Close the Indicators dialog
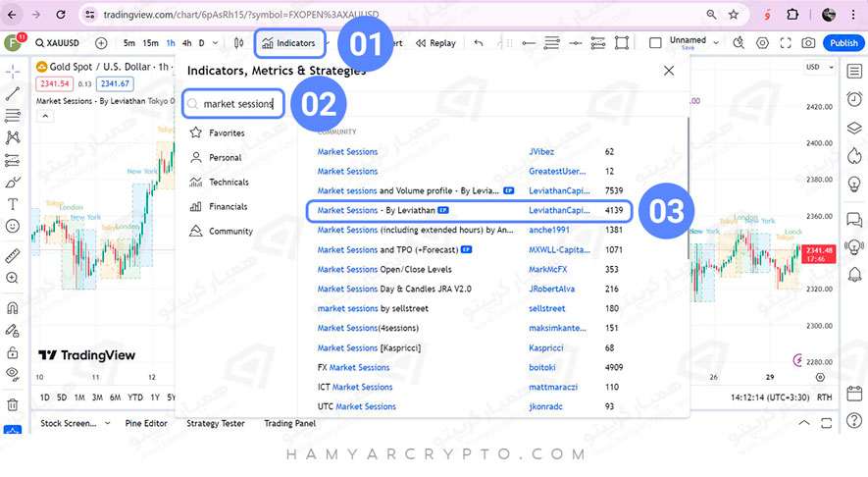 click(x=669, y=71)
